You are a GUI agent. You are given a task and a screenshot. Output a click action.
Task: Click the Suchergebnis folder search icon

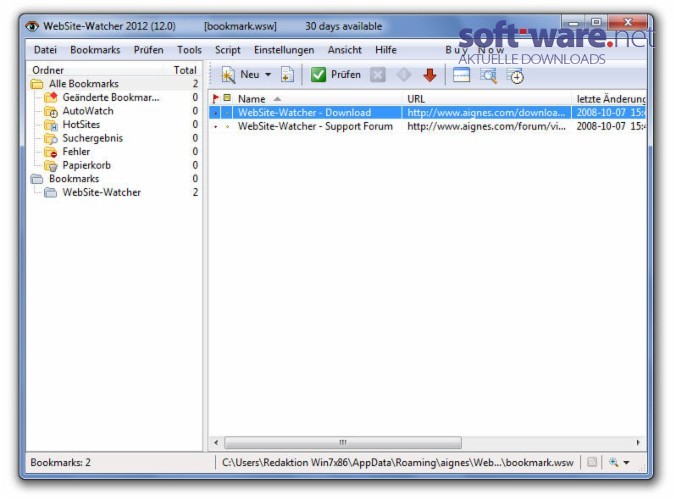coord(51,139)
